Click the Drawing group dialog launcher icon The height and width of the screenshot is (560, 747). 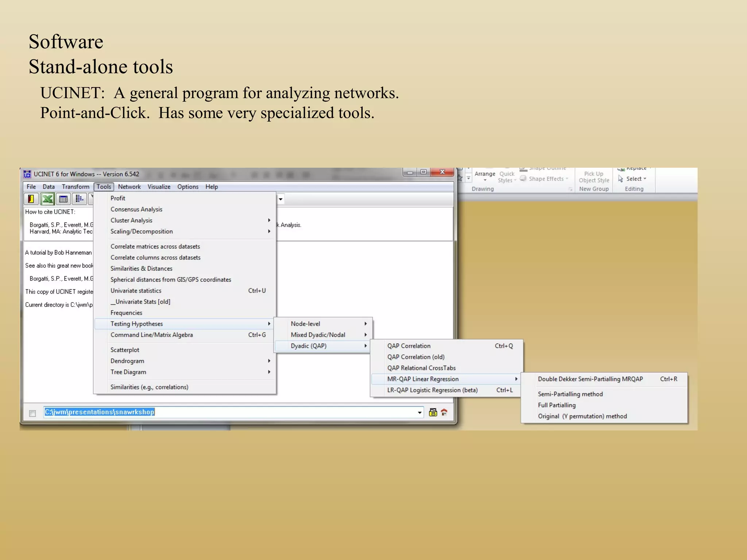tap(570, 189)
